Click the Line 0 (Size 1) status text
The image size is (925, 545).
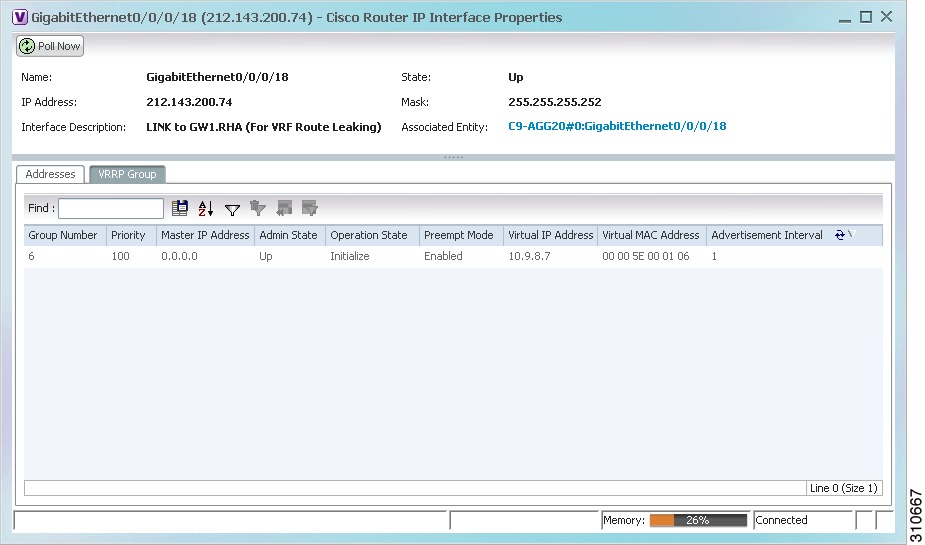(844, 488)
